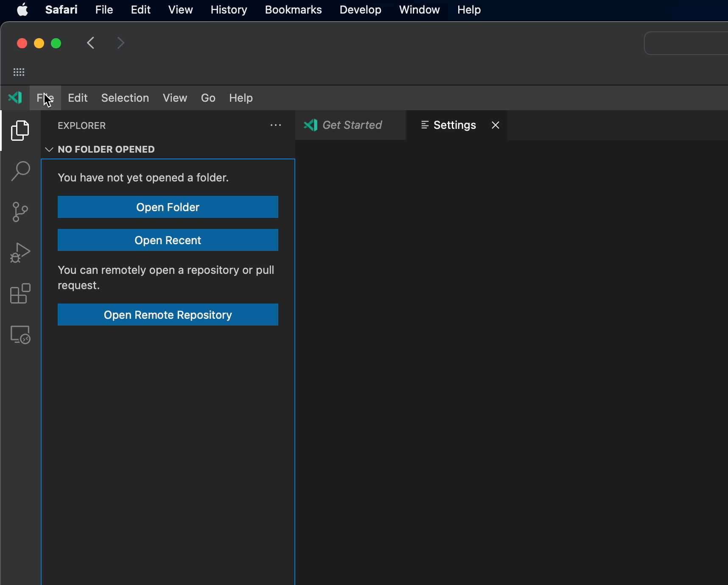Screen dimensions: 728x585
Task: Click the VS Code logo icon
Action: (x=15, y=97)
